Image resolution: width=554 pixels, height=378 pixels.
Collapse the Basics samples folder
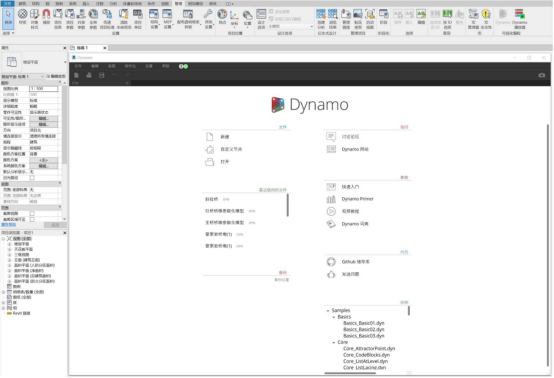coord(334,317)
